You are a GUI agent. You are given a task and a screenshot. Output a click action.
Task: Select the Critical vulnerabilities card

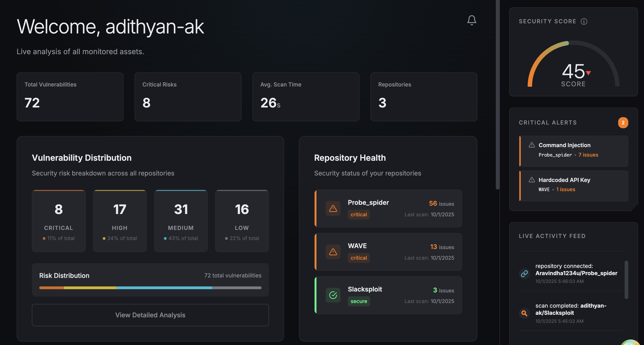(58, 221)
